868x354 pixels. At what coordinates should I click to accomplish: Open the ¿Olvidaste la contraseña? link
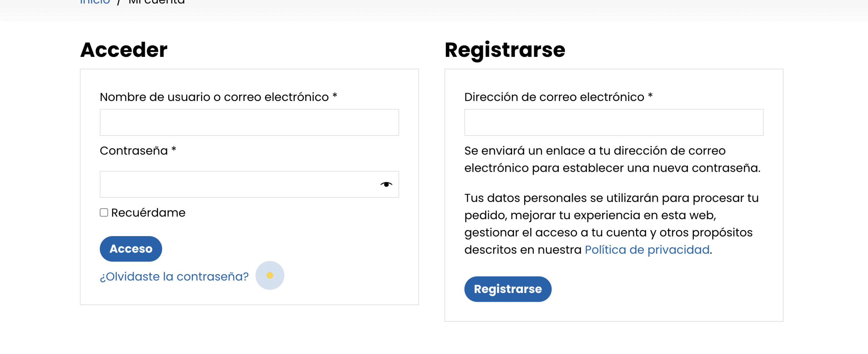pyautogui.click(x=174, y=277)
